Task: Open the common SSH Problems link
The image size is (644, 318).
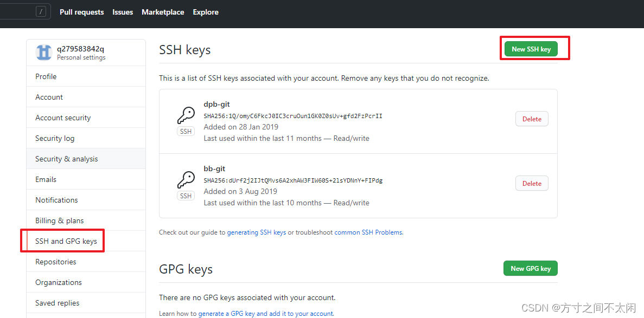Action: [369, 232]
